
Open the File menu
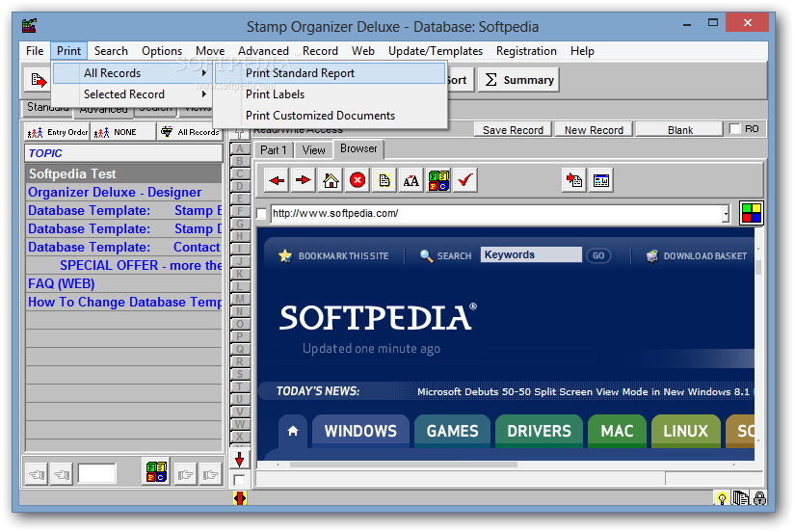[35, 51]
